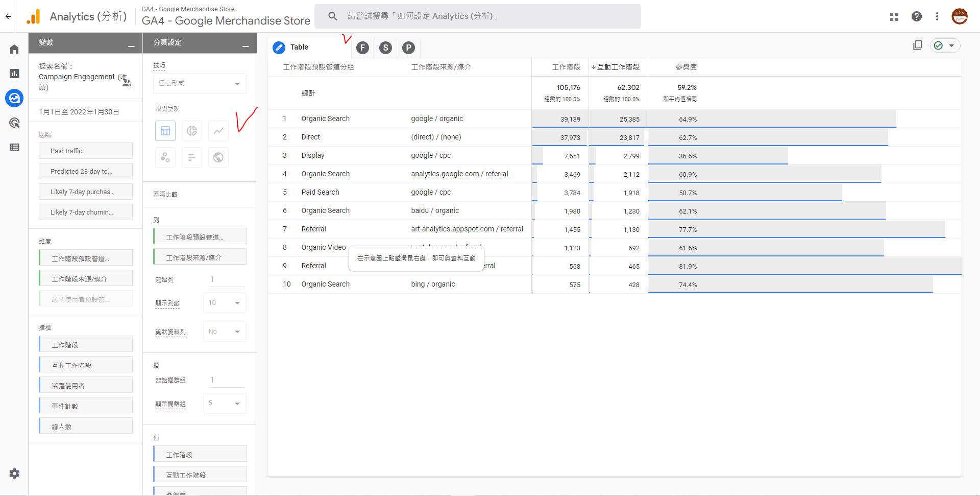Select the geo map visualization icon

click(218, 157)
